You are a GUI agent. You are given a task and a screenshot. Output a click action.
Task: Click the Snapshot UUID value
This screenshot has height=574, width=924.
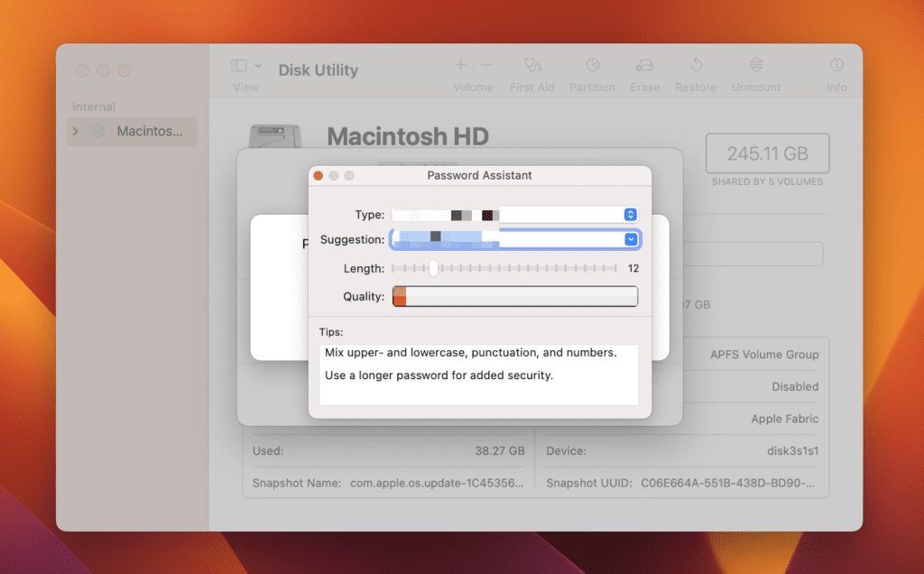click(x=728, y=483)
